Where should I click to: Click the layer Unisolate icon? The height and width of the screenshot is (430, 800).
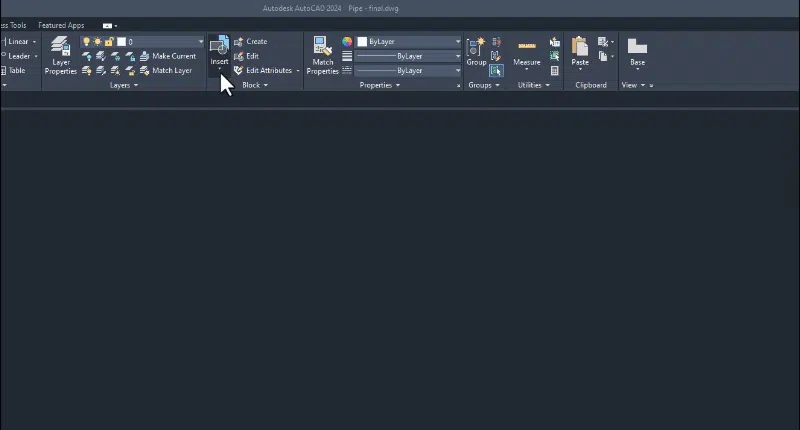(x=101, y=70)
